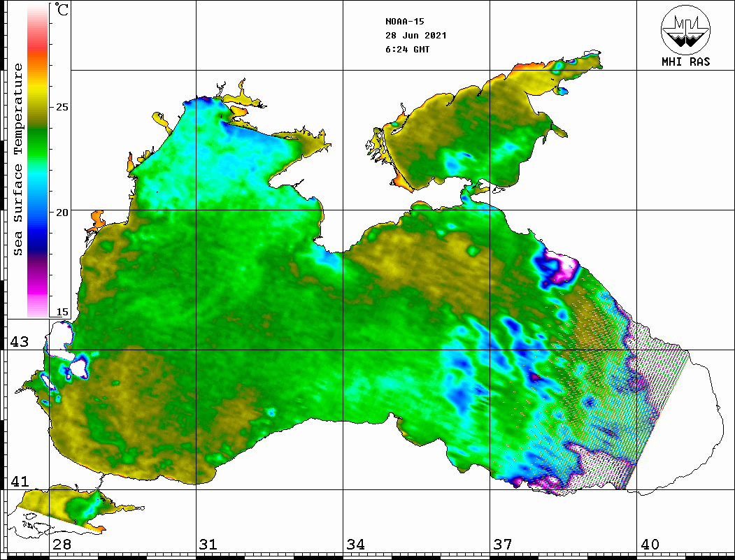735x560 pixels.
Task: Select the '28 Jun 2021' date text
Action: [x=415, y=36]
